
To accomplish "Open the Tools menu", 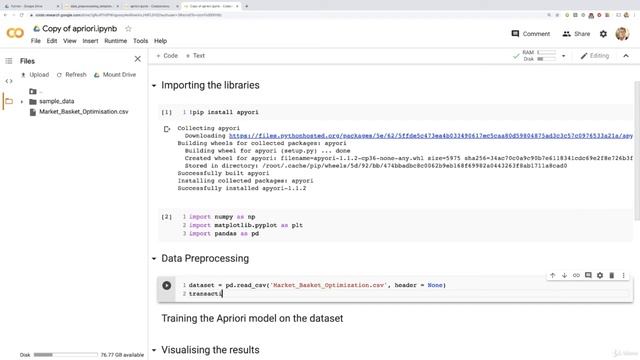I will [140, 41].
